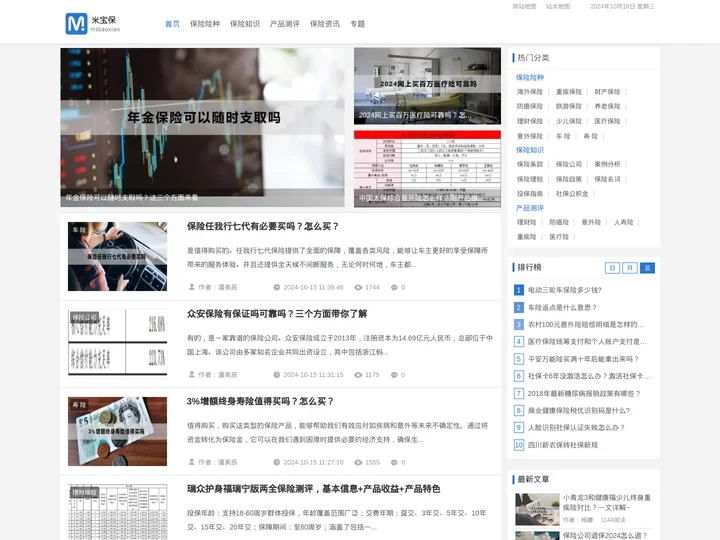Open ranked item 车险返点是什么意思？

click(x=562, y=308)
